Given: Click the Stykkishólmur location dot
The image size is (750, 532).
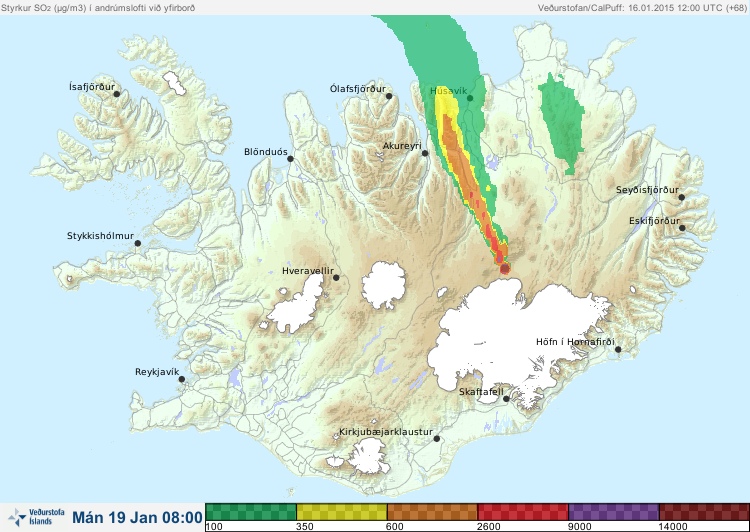Looking at the screenshot, I should 138,244.
